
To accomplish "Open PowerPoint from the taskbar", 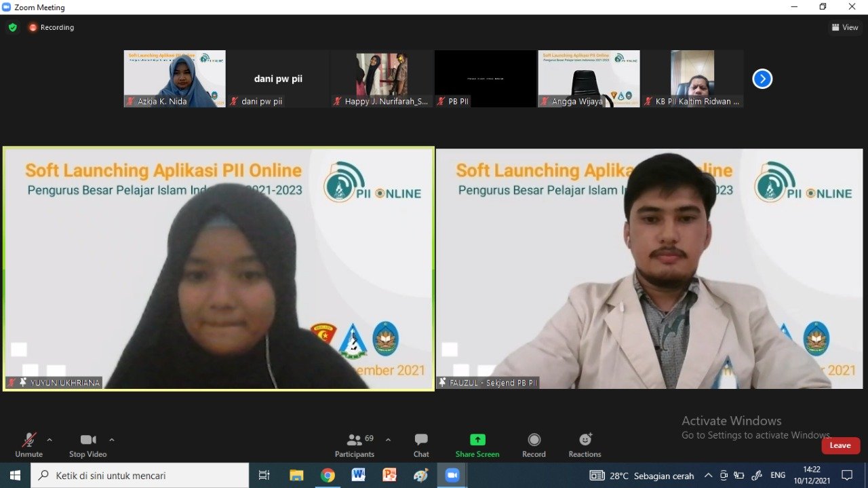I will click(389, 475).
